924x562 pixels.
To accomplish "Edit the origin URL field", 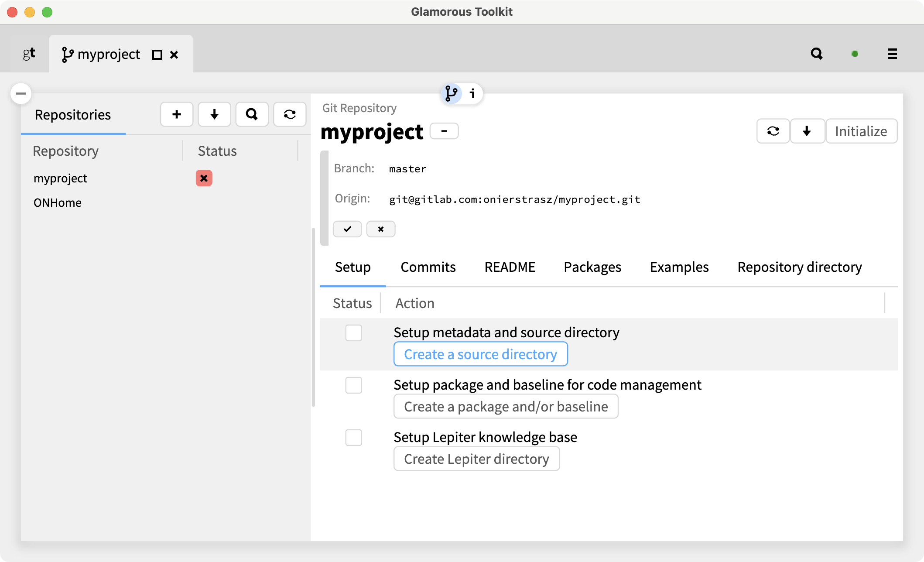I will pyautogui.click(x=515, y=199).
